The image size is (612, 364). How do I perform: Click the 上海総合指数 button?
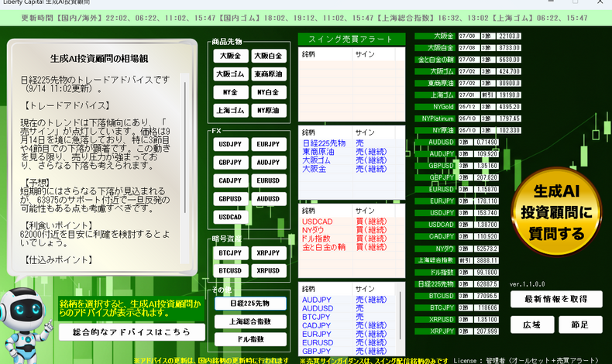point(250,321)
